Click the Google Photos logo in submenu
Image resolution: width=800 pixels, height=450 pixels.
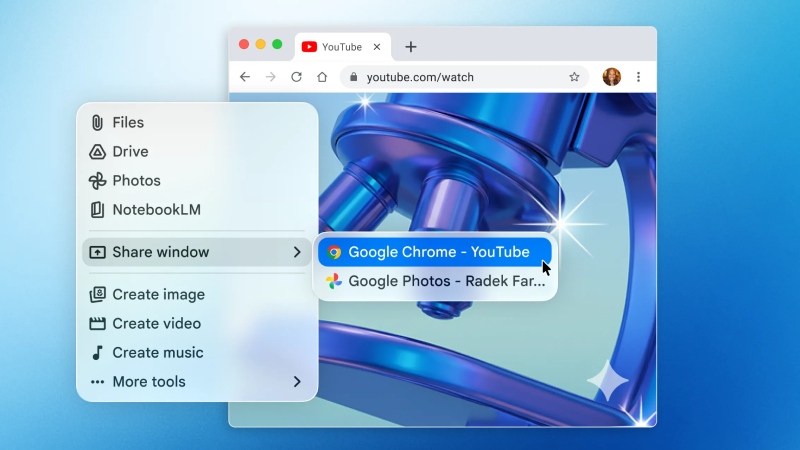(334, 281)
